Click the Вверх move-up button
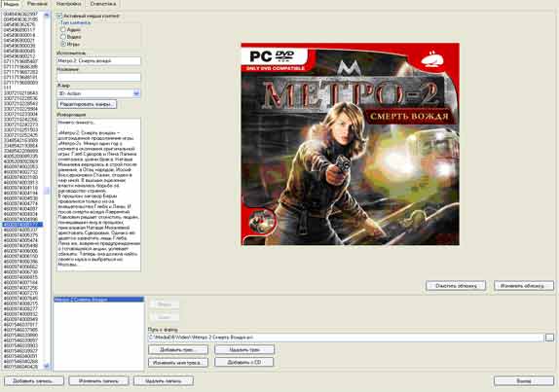The width and height of the screenshot is (559, 392). pos(164,304)
